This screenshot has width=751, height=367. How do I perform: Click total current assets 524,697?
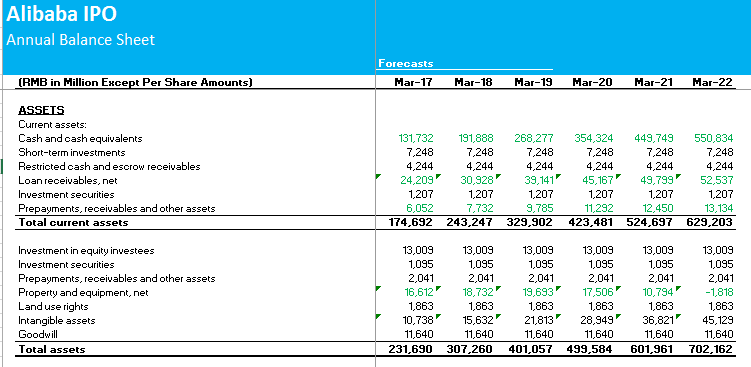650,222
